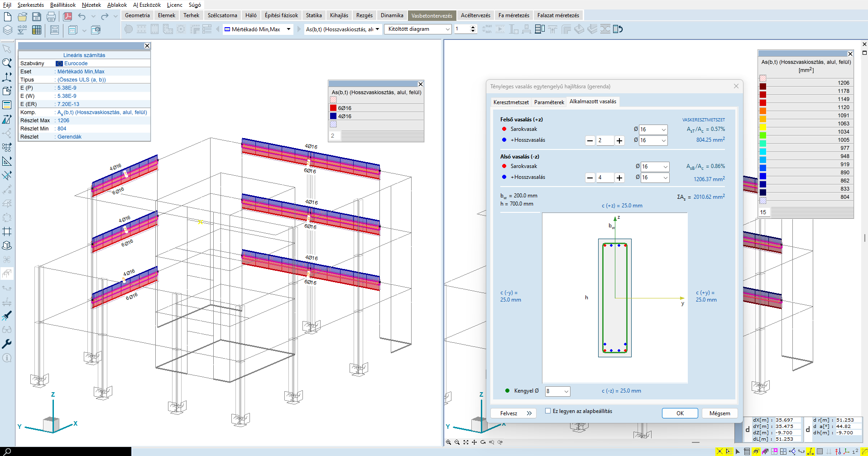This screenshot has height=456, width=868.
Task: Open the 'Mértékadó Min,Max' load case dropdown
Action: click(x=258, y=29)
